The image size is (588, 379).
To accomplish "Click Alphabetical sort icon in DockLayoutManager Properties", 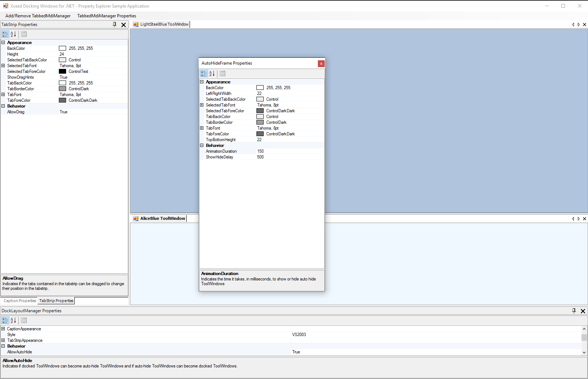I will (x=13, y=321).
